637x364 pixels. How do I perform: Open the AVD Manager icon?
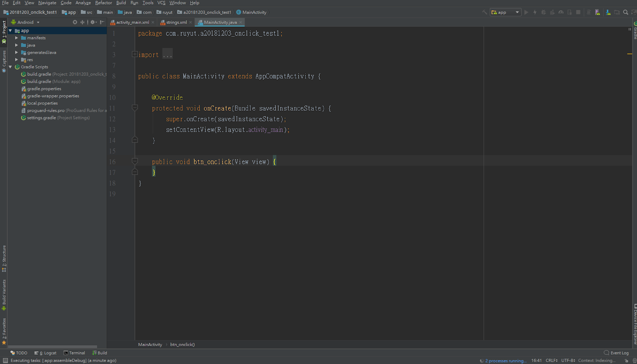pyautogui.click(x=598, y=12)
